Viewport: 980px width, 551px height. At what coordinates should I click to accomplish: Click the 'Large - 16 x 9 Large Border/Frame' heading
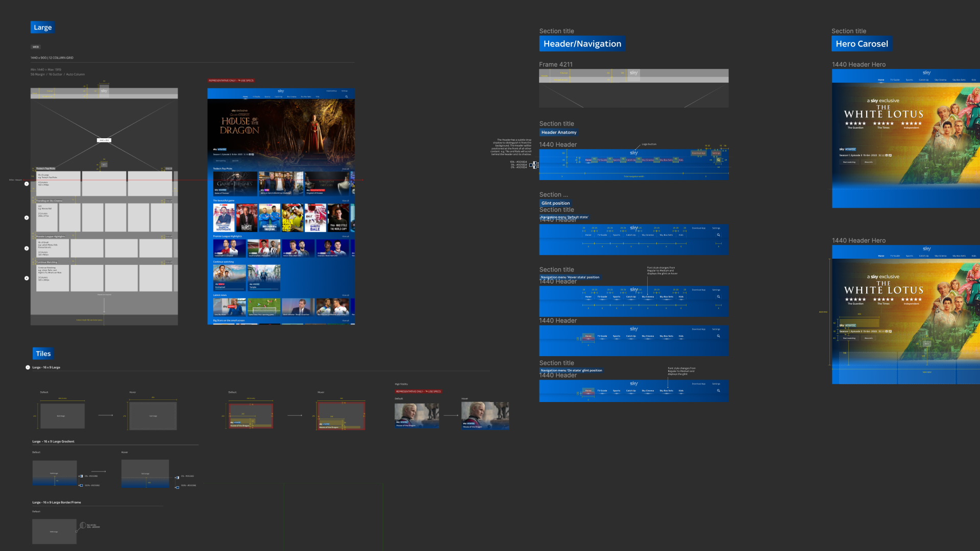click(x=57, y=502)
